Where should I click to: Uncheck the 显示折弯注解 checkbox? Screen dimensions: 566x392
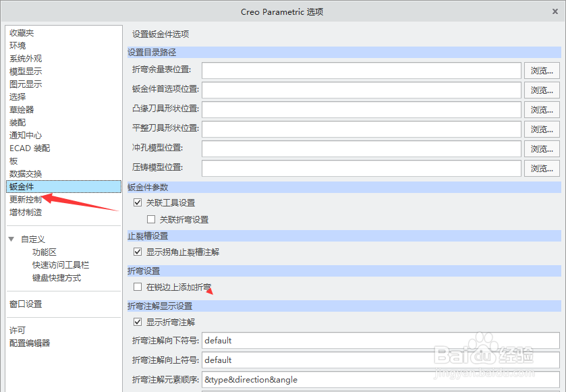138,322
